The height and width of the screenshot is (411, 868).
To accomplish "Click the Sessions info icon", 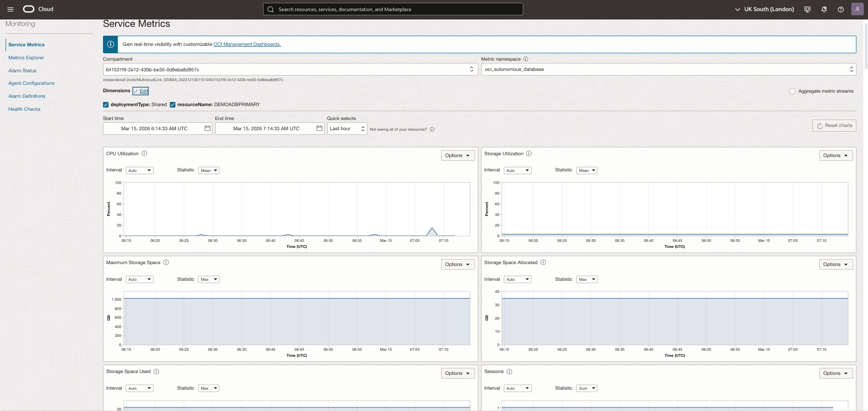I will pyautogui.click(x=509, y=372).
